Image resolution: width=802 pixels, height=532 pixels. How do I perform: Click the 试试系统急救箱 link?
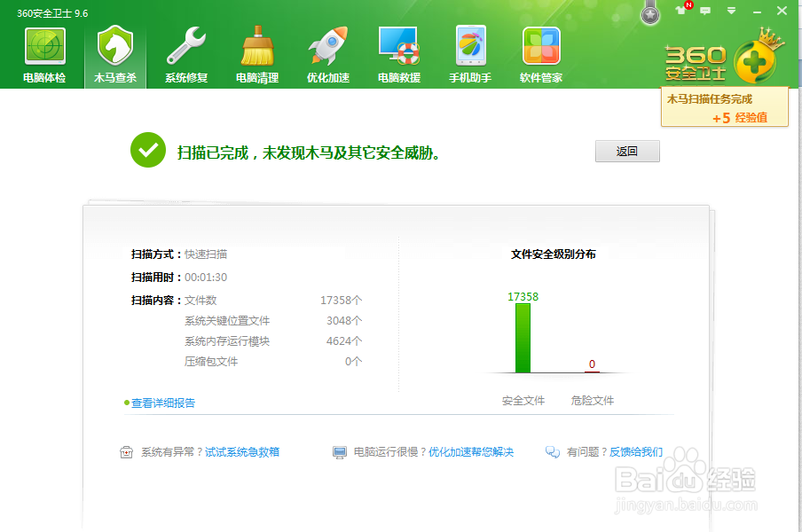[x=240, y=451]
